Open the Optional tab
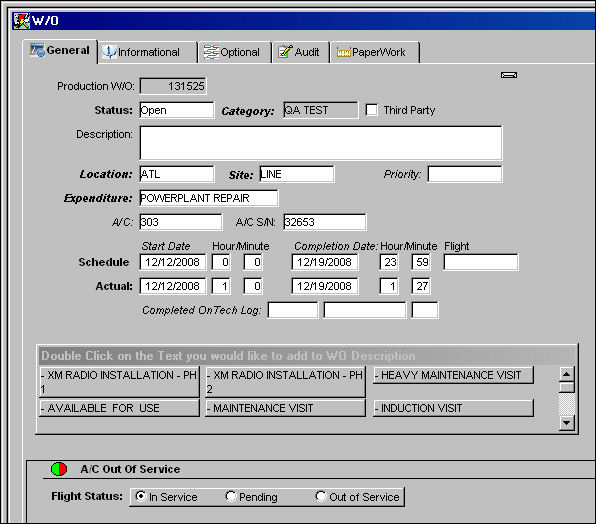 235,52
